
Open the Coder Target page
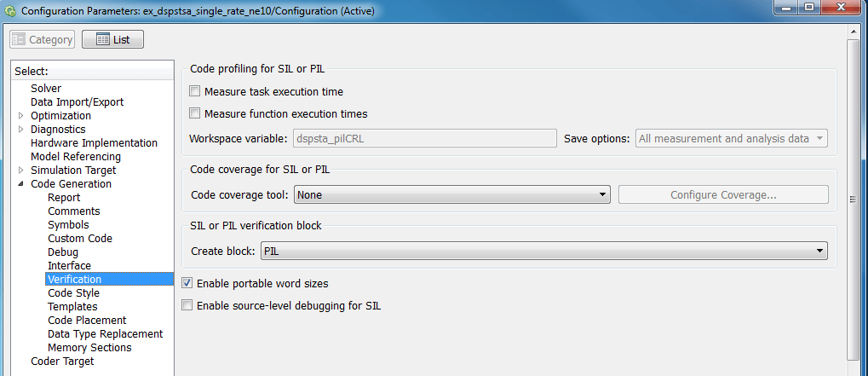click(x=62, y=362)
